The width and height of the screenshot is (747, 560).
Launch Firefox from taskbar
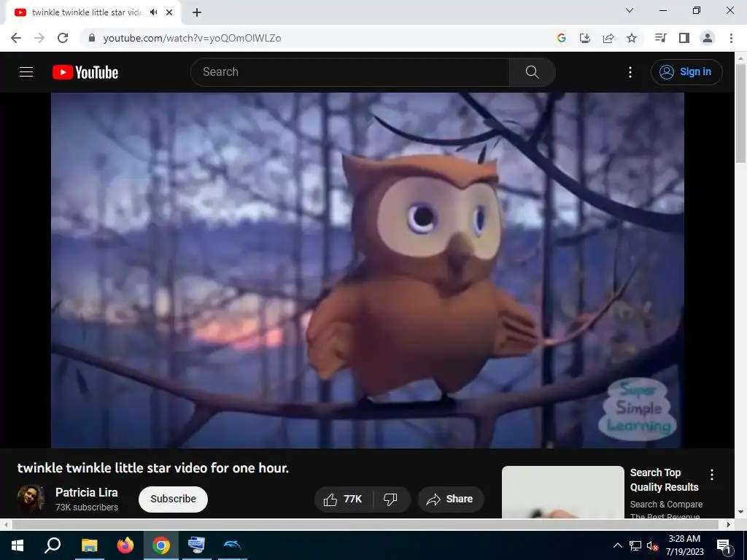[125, 545]
